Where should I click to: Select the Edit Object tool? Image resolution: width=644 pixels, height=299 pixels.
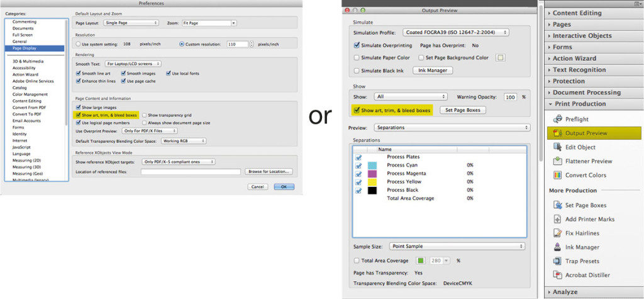[x=574, y=147]
